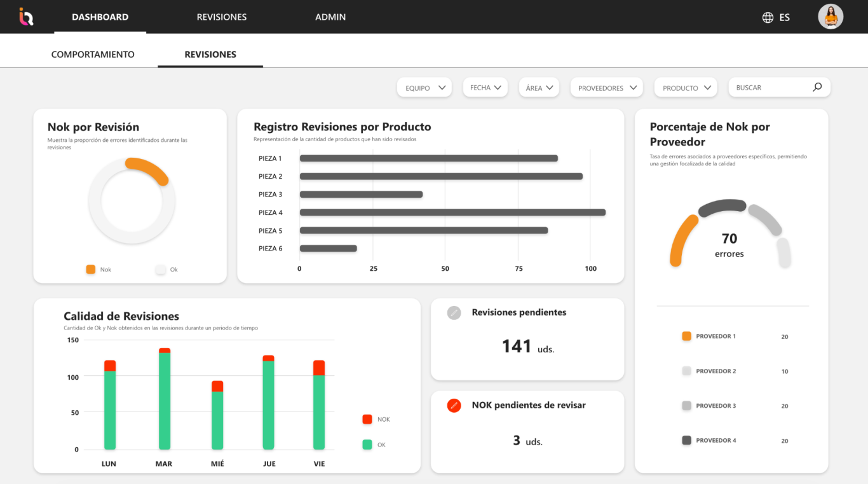The height and width of the screenshot is (484, 868).
Task: Click the orange Nok legend marker
Action: [x=91, y=269]
